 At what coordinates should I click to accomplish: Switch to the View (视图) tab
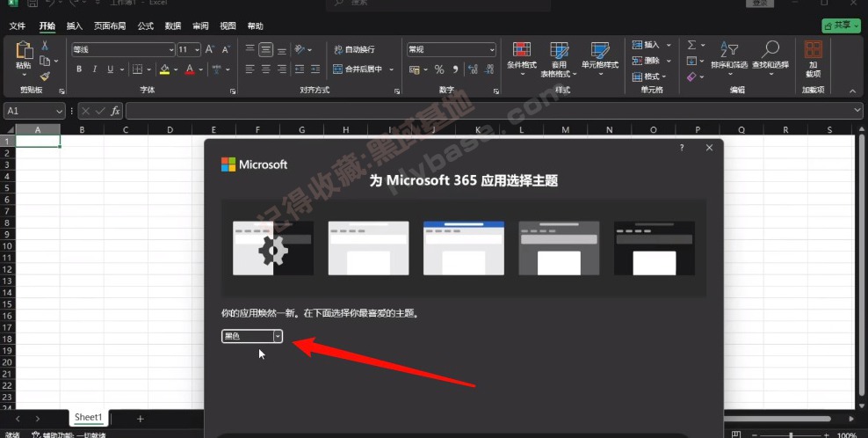[228, 26]
